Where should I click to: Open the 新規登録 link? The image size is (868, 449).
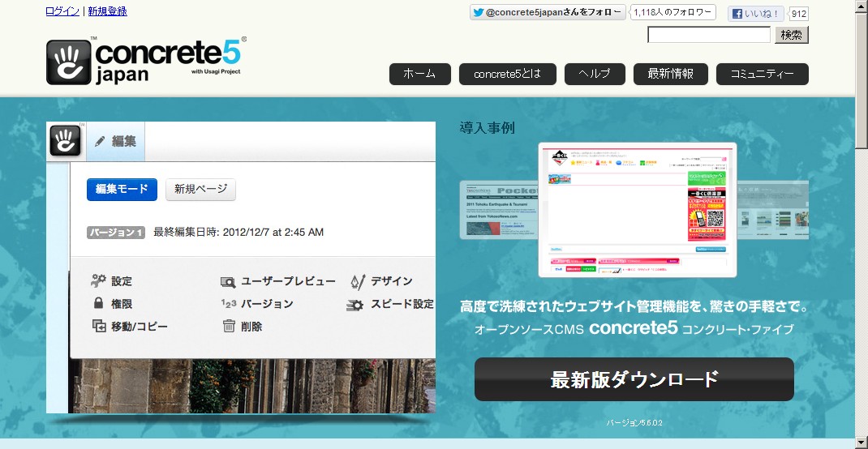point(107,11)
